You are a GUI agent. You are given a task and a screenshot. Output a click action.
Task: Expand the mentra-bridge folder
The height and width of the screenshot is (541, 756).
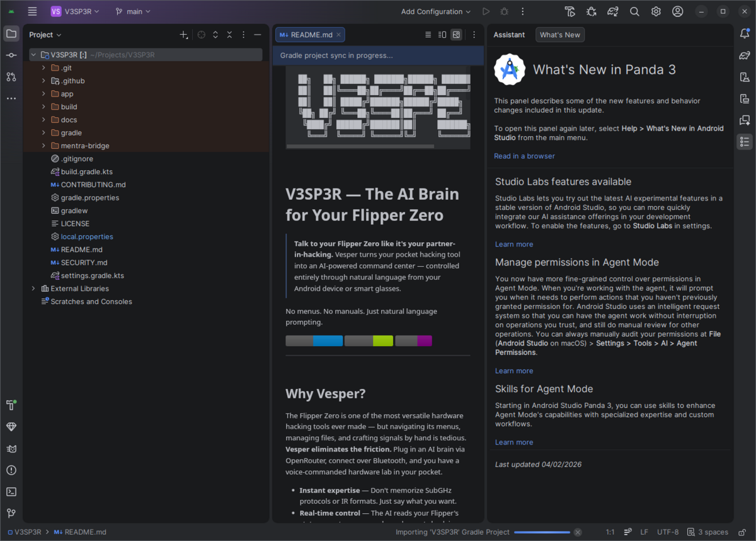click(43, 146)
